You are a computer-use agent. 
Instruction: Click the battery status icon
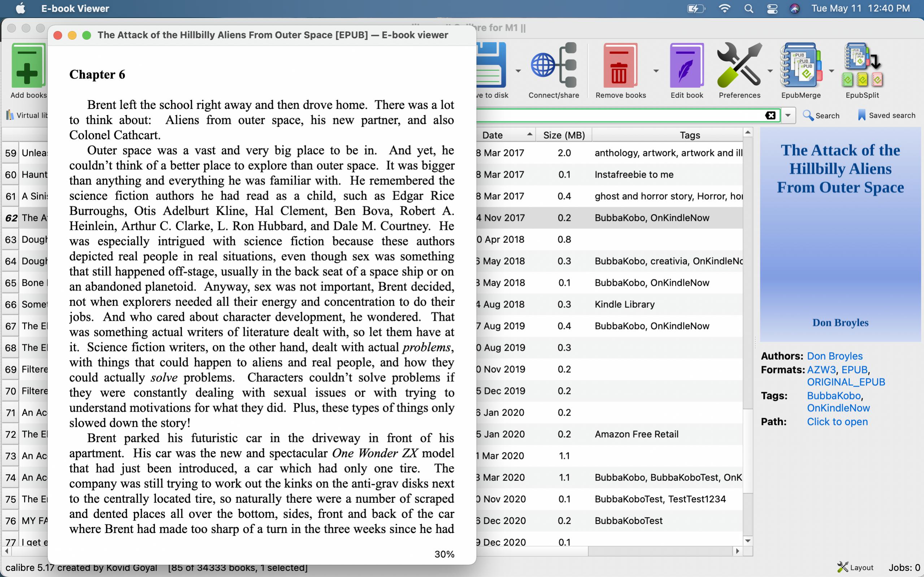click(x=696, y=8)
